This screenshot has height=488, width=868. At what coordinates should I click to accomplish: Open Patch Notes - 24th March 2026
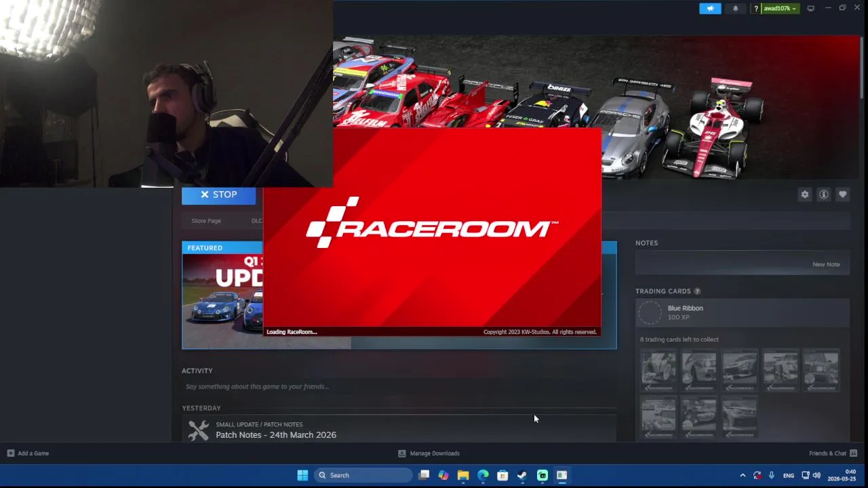(276, 434)
